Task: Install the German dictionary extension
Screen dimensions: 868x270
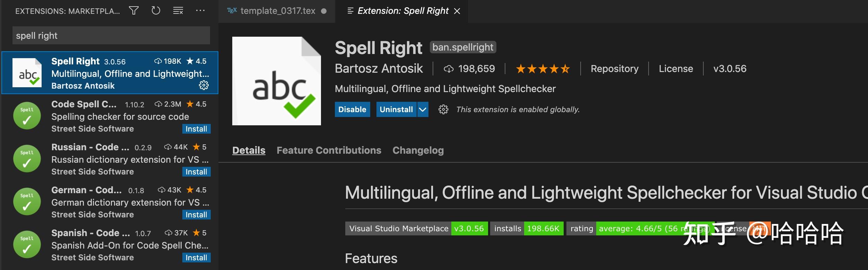Action: 196,215
